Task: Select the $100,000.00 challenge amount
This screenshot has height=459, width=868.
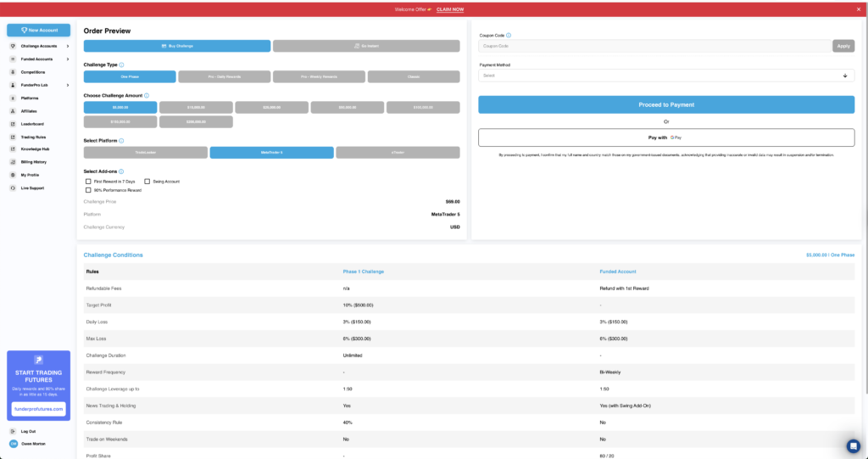Action: coord(423,107)
